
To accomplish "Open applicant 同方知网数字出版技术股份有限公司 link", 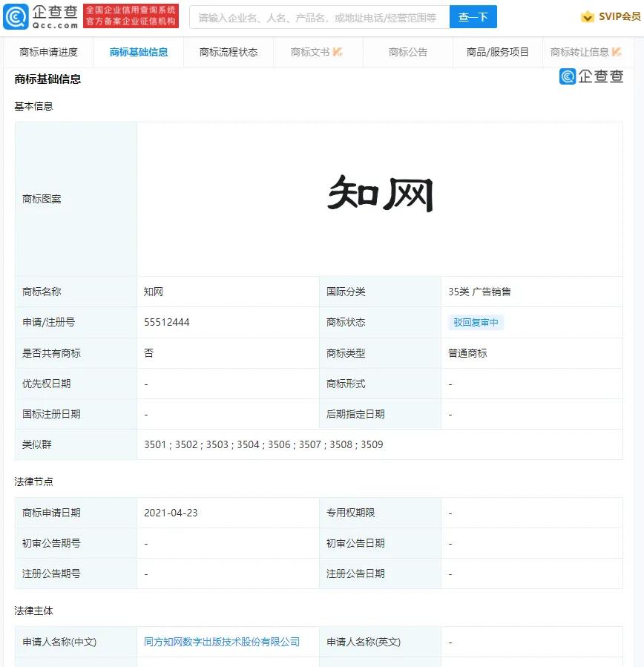I will click(x=222, y=642).
